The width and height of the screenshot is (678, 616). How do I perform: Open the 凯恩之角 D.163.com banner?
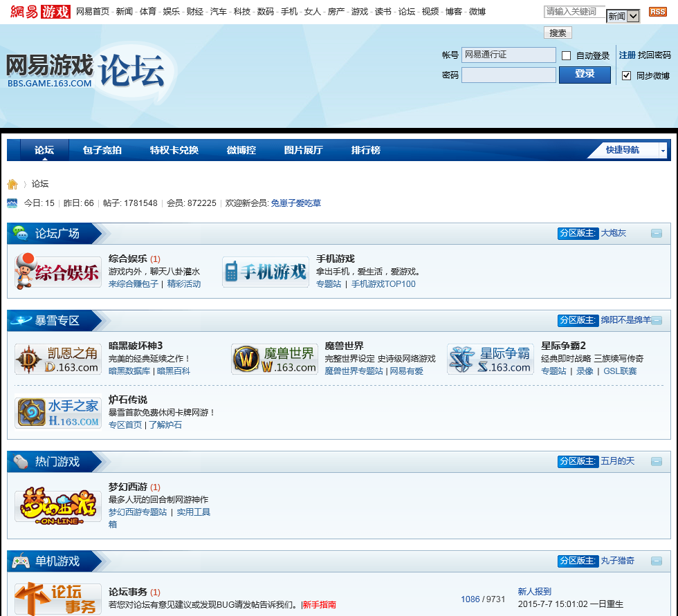coord(58,359)
